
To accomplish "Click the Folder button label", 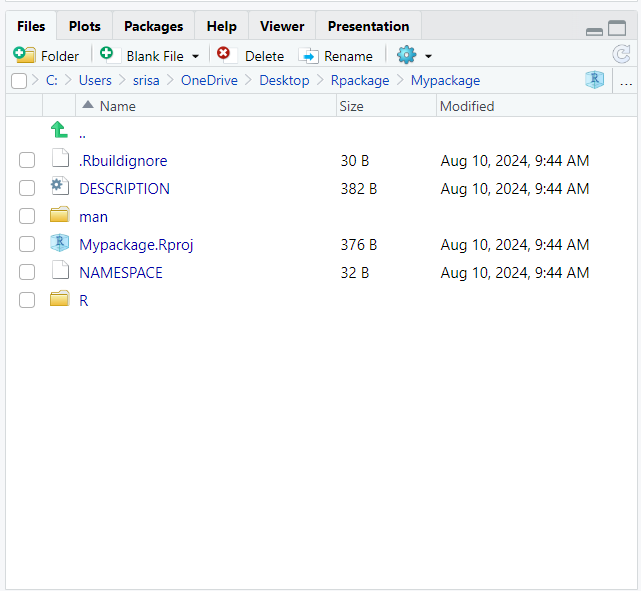I will tap(60, 56).
